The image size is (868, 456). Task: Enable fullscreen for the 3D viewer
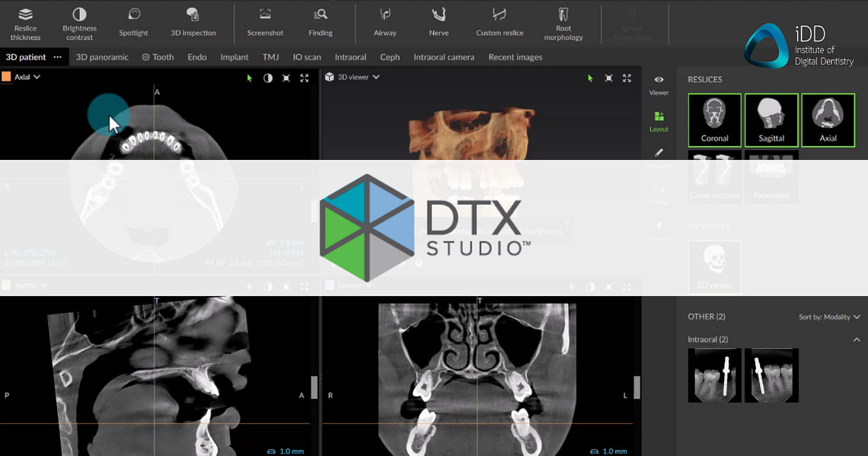pos(627,77)
